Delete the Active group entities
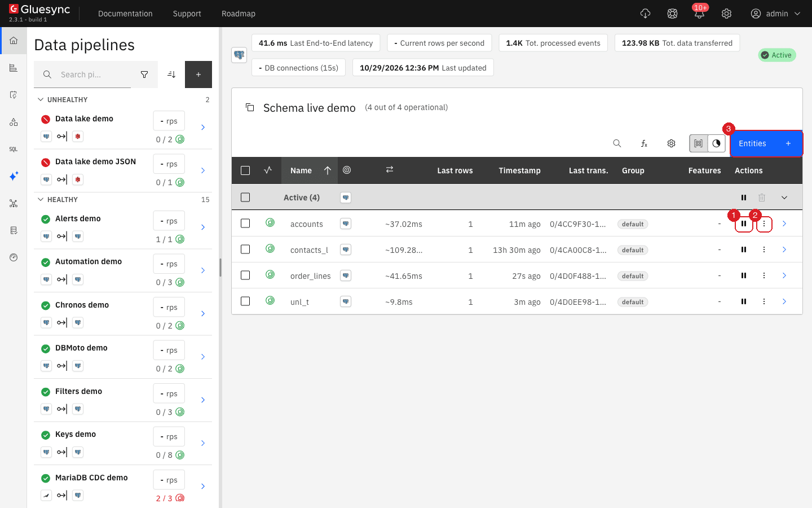 (x=762, y=198)
